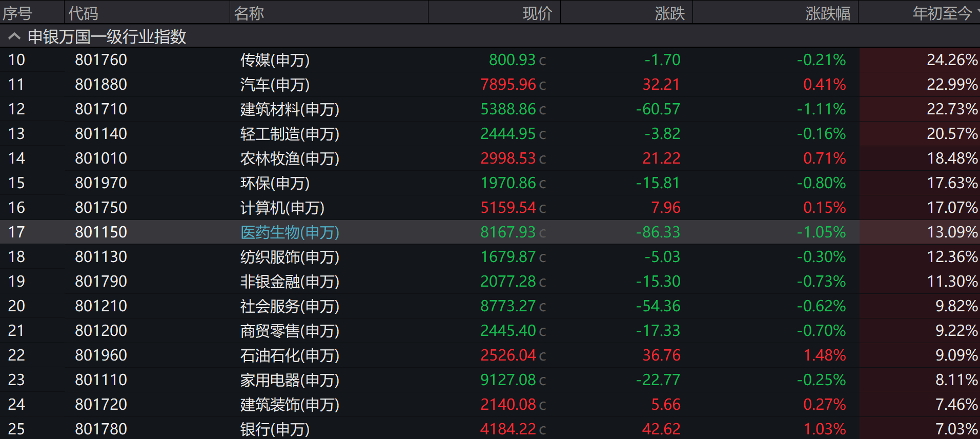Click the price 7895.96
This screenshot has height=439, width=980.
pyautogui.click(x=508, y=85)
